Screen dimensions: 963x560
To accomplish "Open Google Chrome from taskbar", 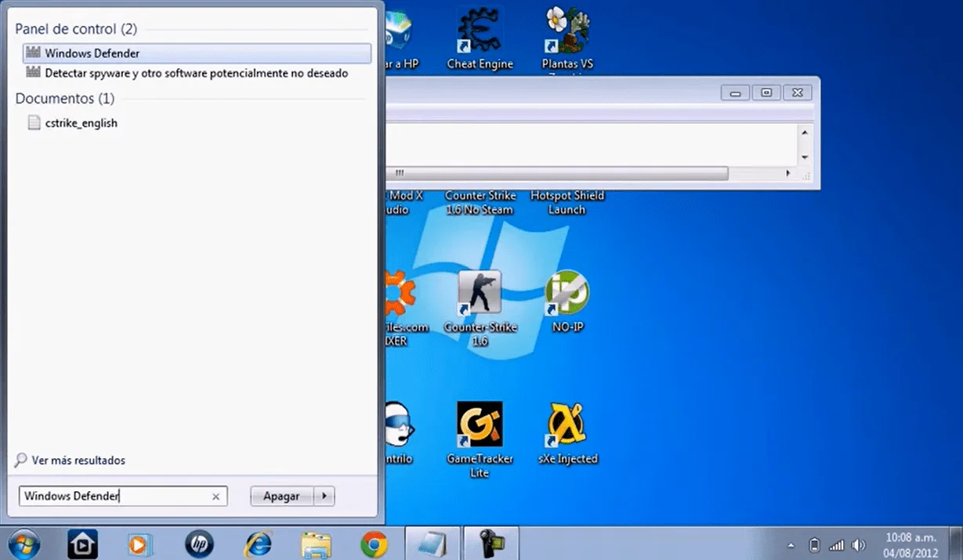I will click(374, 544).
